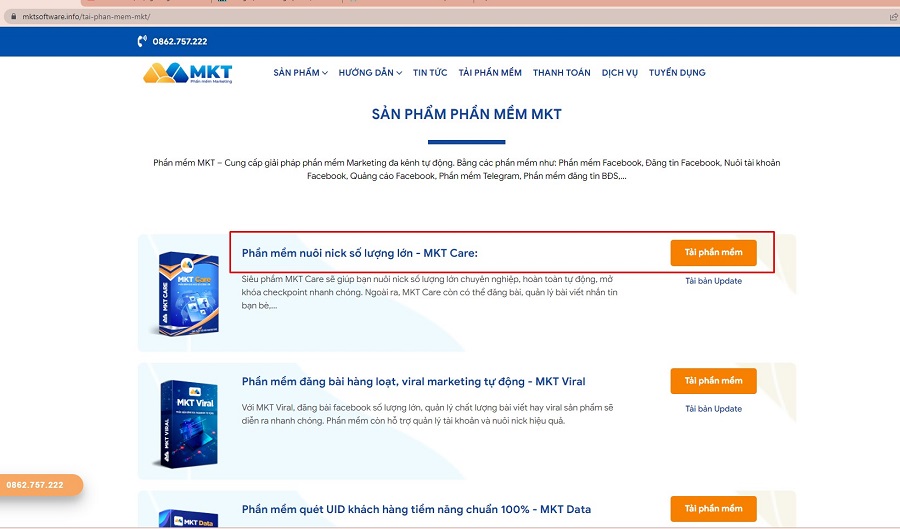Image resolution: width=900 pixels, height=529 pixels.
Task: Open Tải bản Update for MKT Viral
Action: pos(713,409)
